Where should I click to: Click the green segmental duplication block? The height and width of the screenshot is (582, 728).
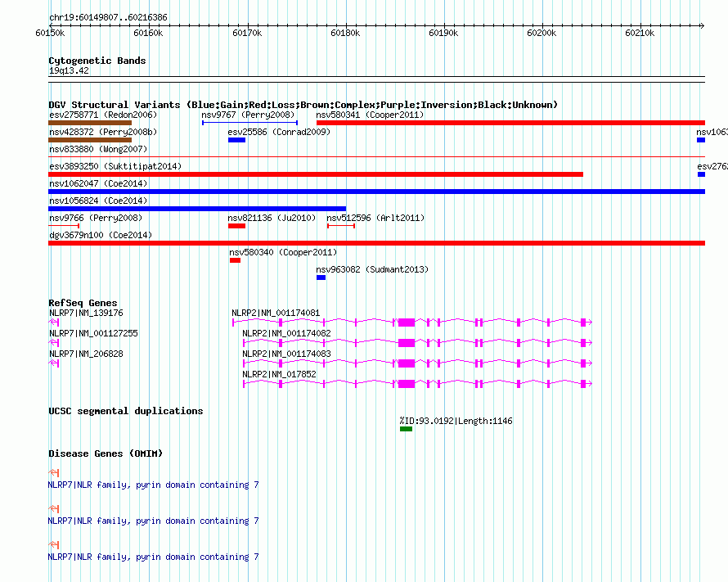407,429
